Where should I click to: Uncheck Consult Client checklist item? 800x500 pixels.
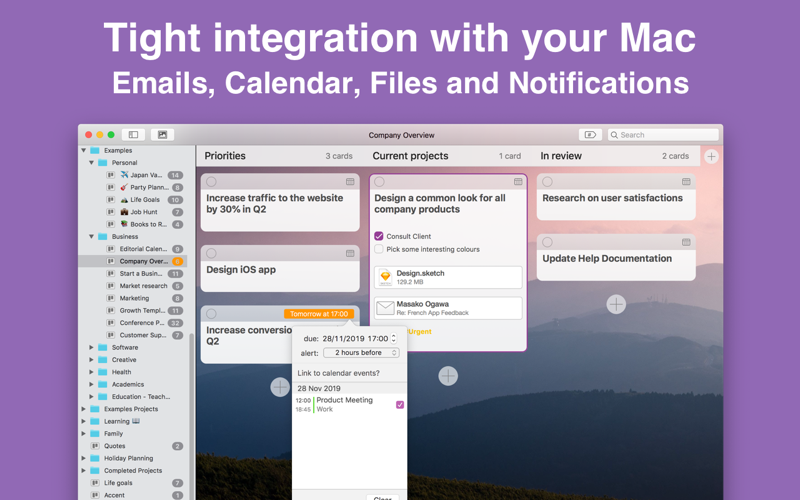pyautogui.click(x=379, y=236)
